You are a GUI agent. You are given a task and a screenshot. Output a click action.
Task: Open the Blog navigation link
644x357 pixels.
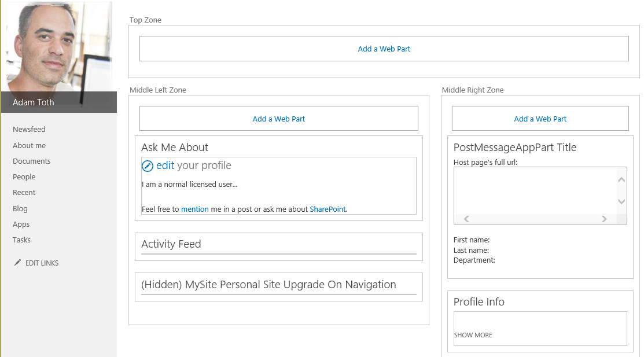click(x=20, y=208)
